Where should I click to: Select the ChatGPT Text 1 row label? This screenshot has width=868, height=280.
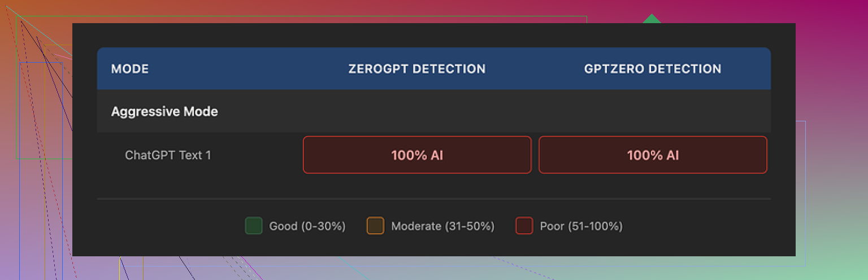pos(168,155)
